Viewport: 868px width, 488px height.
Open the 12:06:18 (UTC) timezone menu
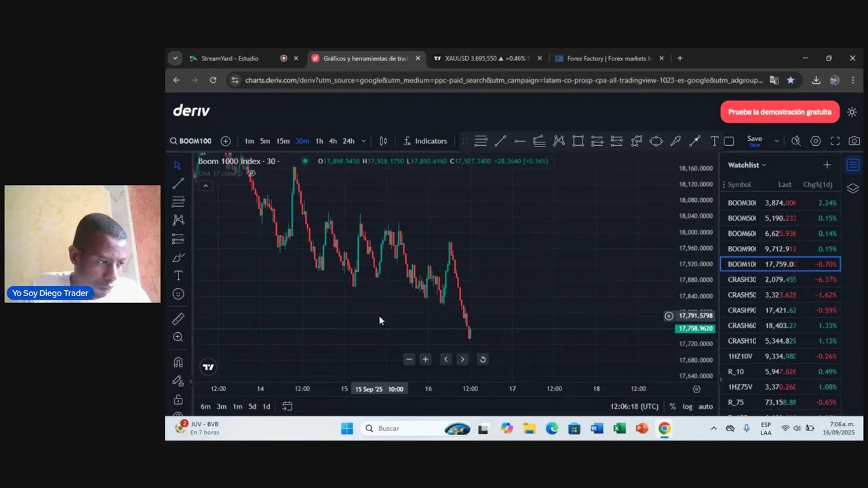634,407
